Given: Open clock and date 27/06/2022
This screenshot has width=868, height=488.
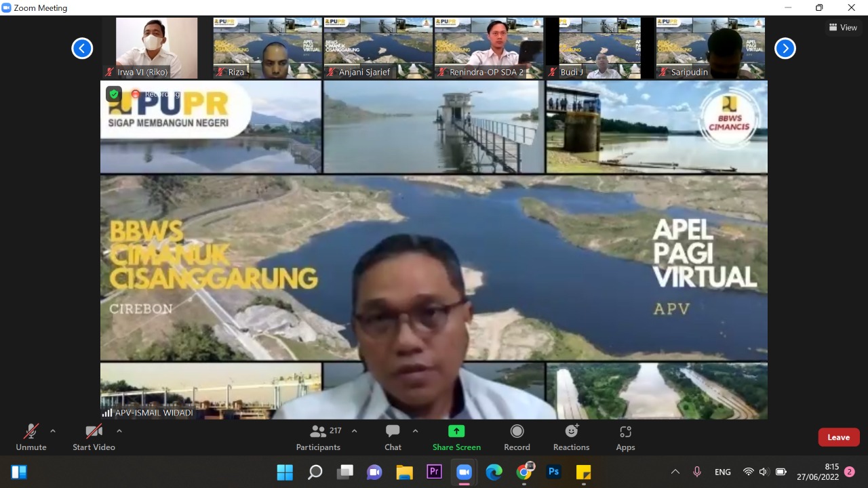Looking at the screenshot, I should coord(818,472).
